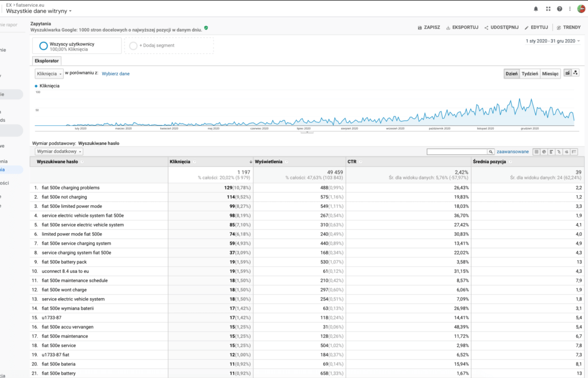Click the row fiat 500e wymiana baterii
The width and height of the screenshot is (588, 378).
tap(307, 308)
